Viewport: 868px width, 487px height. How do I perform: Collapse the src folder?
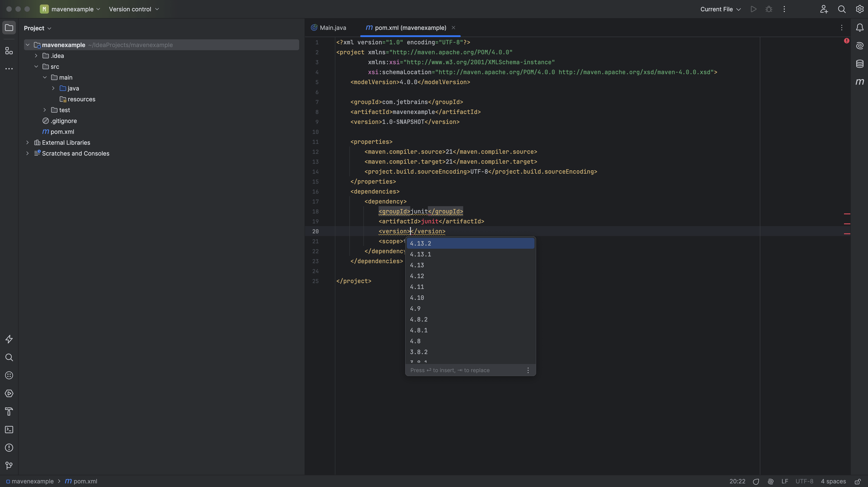tap(36, 67)
